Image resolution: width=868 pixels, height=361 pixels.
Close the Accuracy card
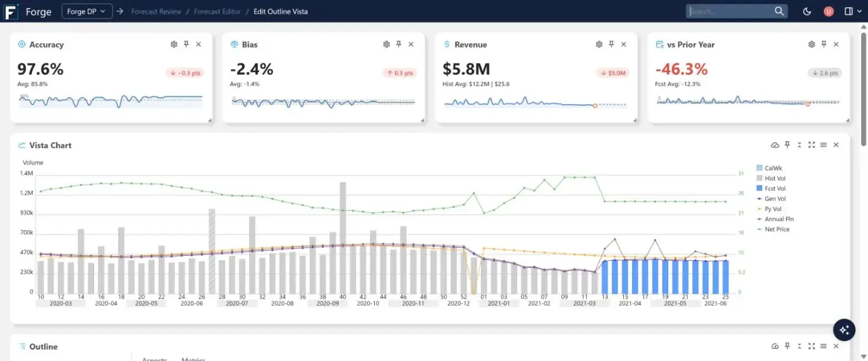199,44
